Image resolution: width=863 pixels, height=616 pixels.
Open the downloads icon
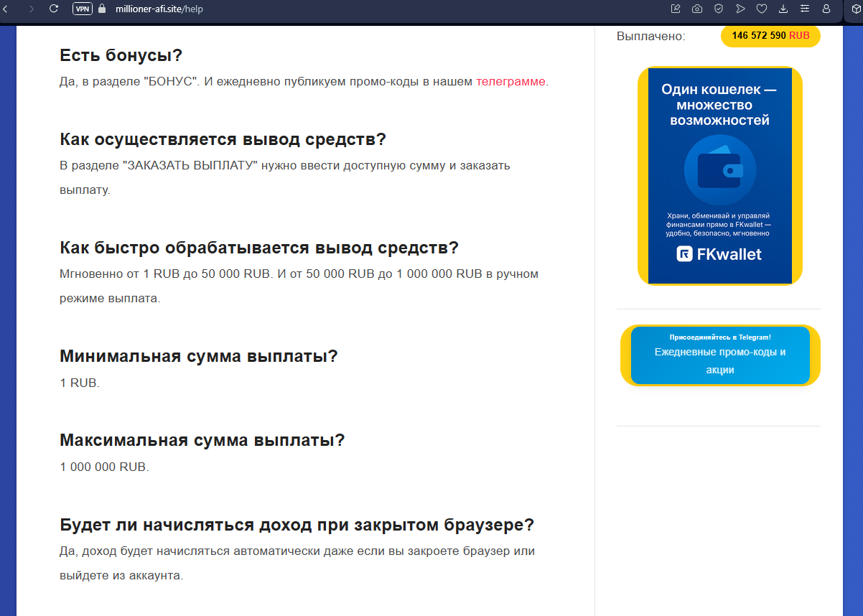pyautogui.click(x=783, y=9)
